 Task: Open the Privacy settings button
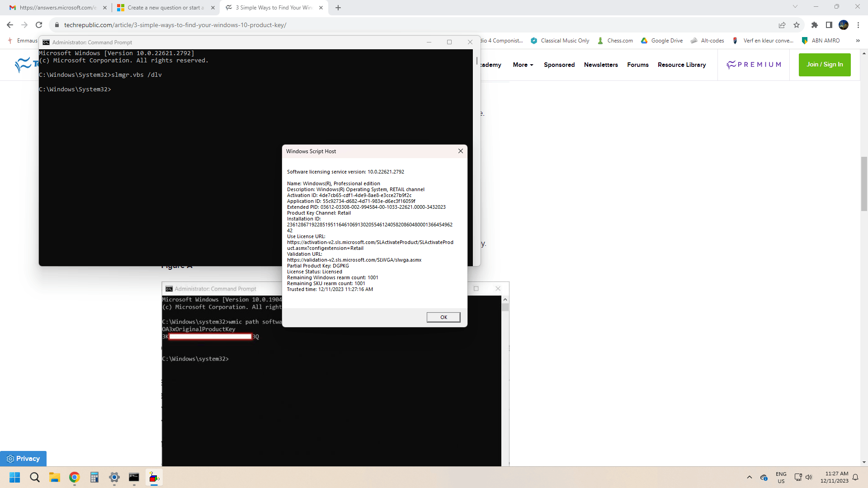click(x=23, y=459)
